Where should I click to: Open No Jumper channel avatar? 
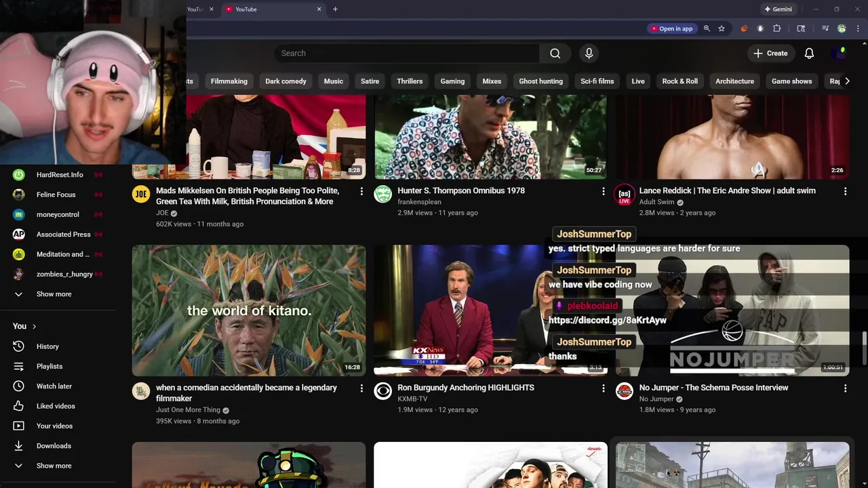click(625, 391)
